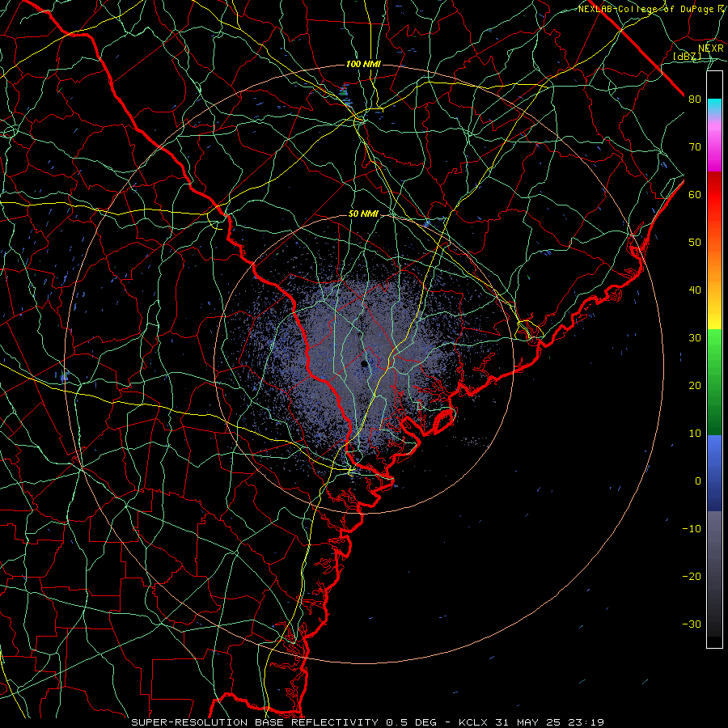
Task: Click the 50 value on the dBZ scale
Action: pos(695,243)
